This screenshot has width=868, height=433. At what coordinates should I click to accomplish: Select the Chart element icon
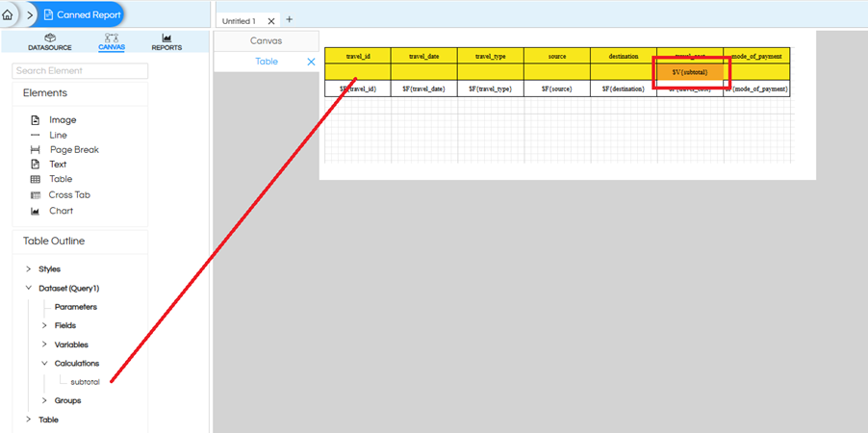(x=36, y=211)
